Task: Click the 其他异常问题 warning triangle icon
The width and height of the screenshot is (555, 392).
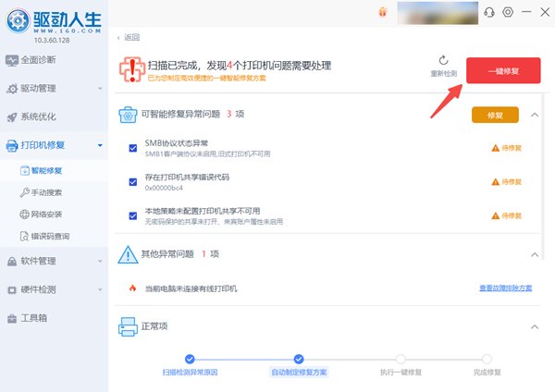Action: coord(128,255)
